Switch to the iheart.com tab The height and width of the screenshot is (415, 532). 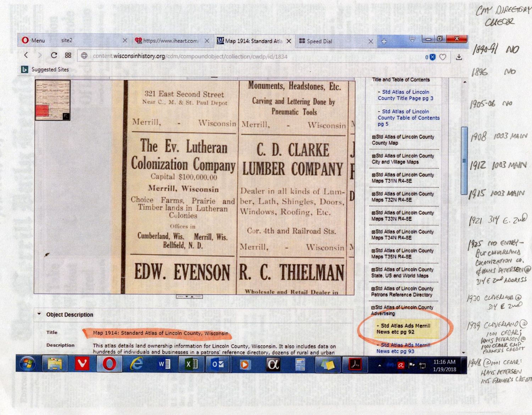171,41
